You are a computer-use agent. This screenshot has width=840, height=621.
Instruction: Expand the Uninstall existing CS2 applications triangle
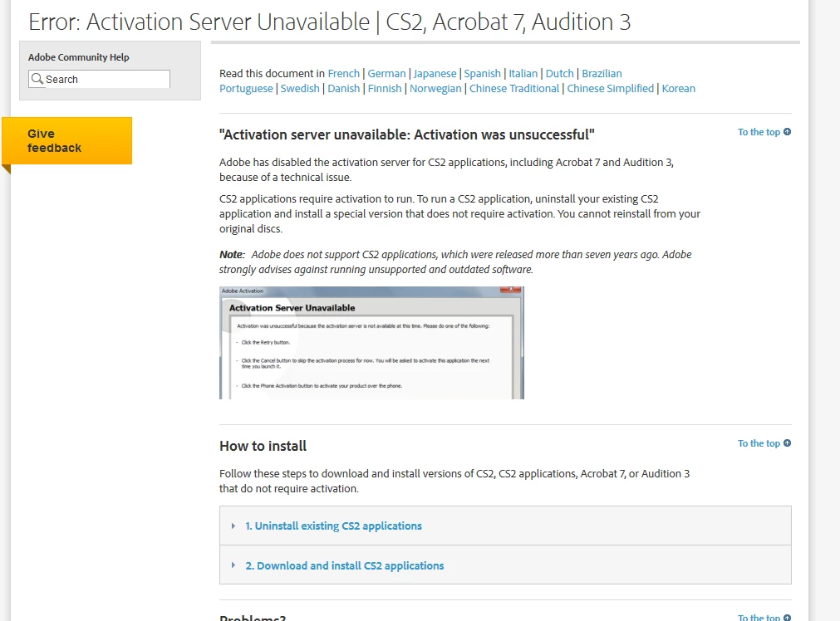233,526
